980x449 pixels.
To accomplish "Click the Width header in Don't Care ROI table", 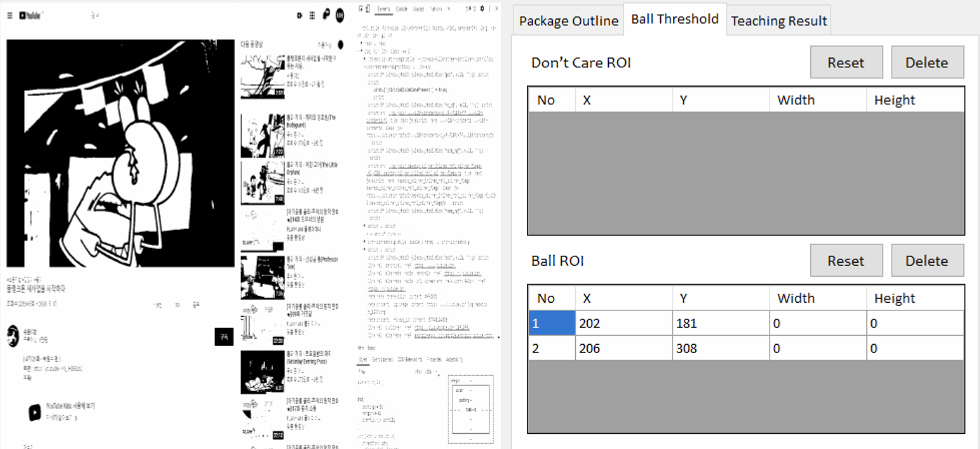I will point(818,100).
